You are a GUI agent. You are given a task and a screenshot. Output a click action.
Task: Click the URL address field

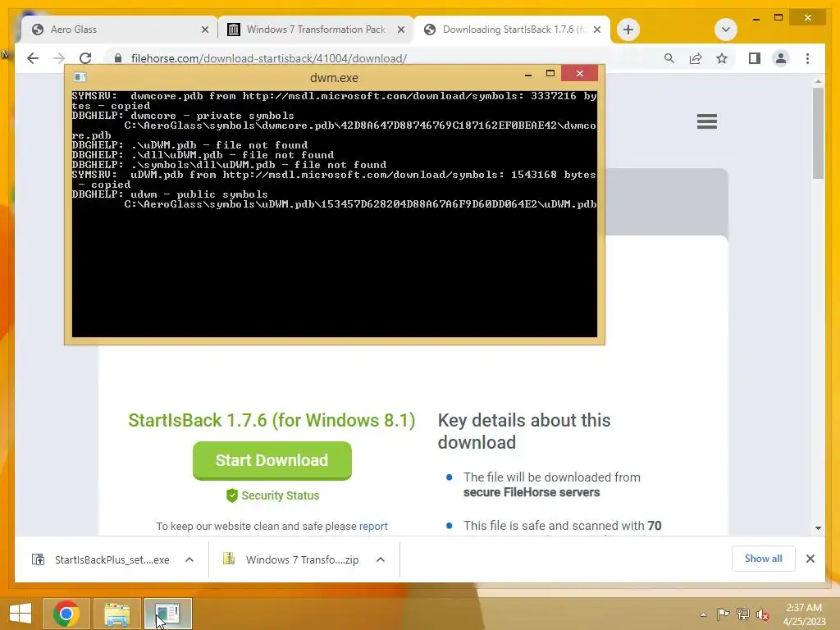click(x=375, y=58)
